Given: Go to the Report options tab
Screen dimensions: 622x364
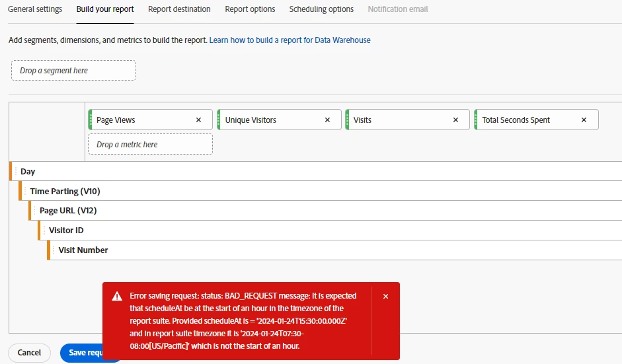Looking at the screenshot, I should pos(250,9).
